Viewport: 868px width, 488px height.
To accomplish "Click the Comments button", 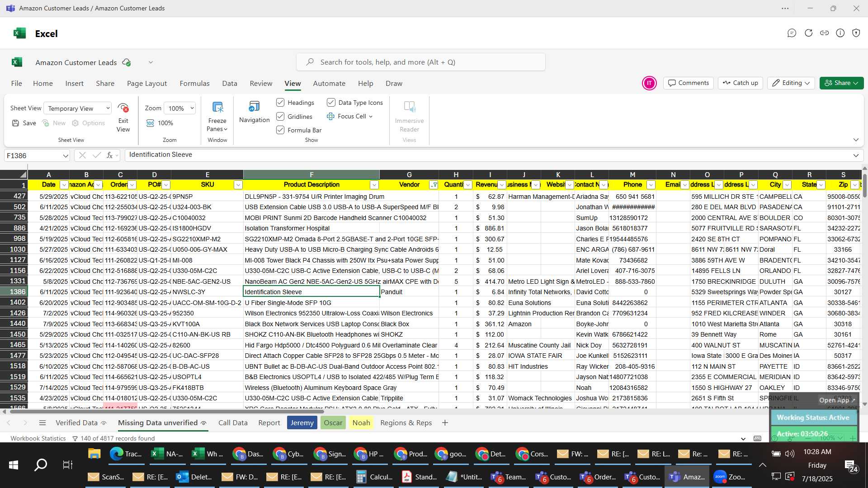I will pyautogui.click(x=688, y=83).
